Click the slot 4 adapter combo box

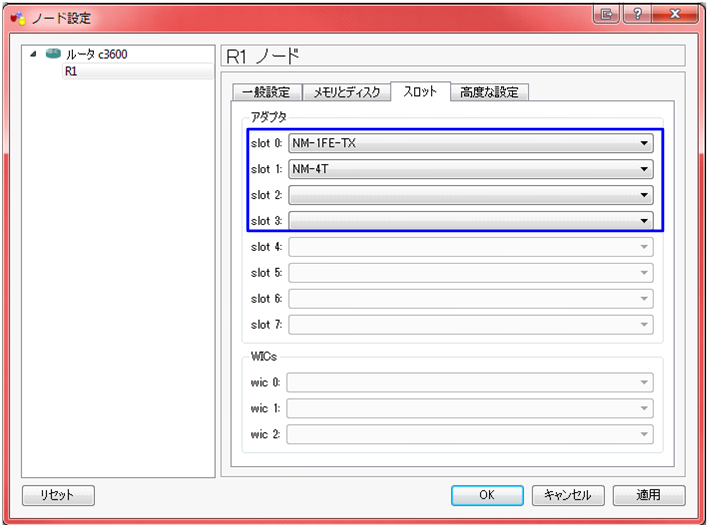click(471, 246)
